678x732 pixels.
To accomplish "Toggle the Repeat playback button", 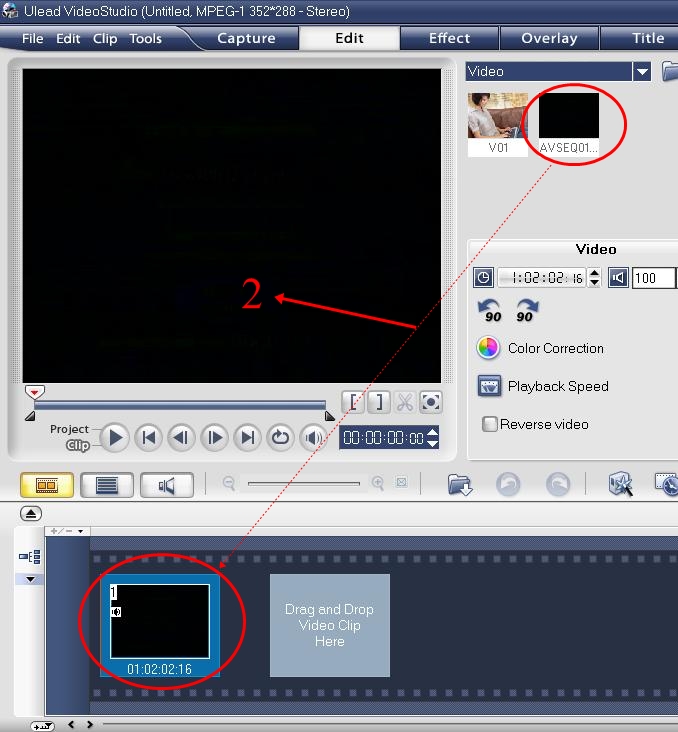I will (x=280, y=438).
